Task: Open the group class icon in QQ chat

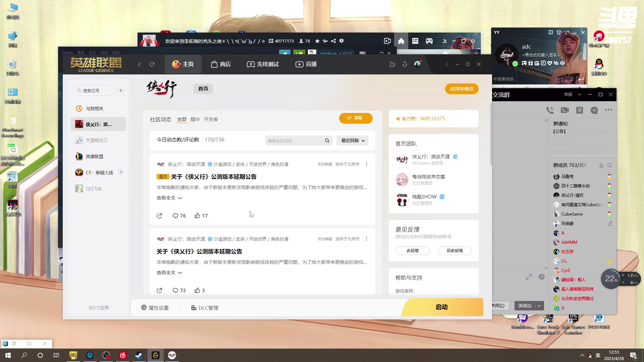Action: pyautogui.click(x=579, y=110)
